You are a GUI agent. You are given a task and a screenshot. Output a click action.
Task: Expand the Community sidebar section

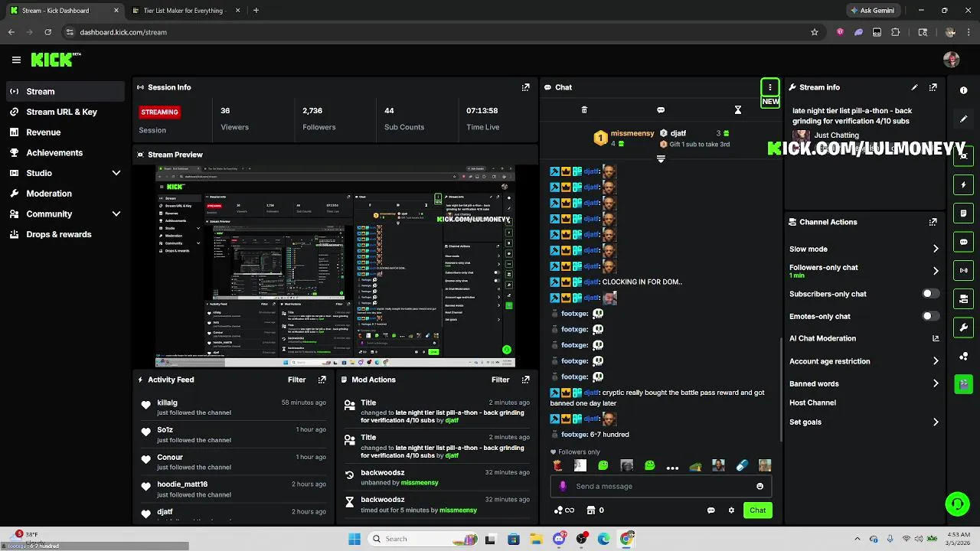[x=116, y=214]
